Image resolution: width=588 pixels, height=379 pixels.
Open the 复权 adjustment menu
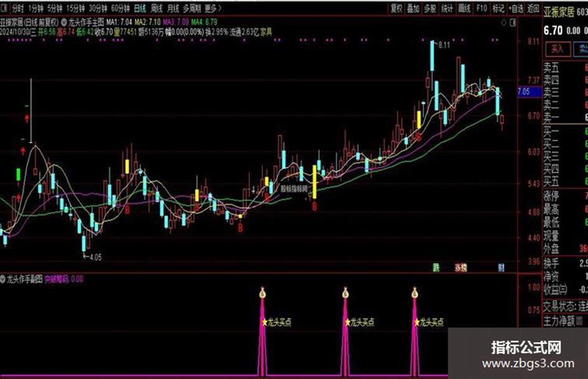point(396,8)
